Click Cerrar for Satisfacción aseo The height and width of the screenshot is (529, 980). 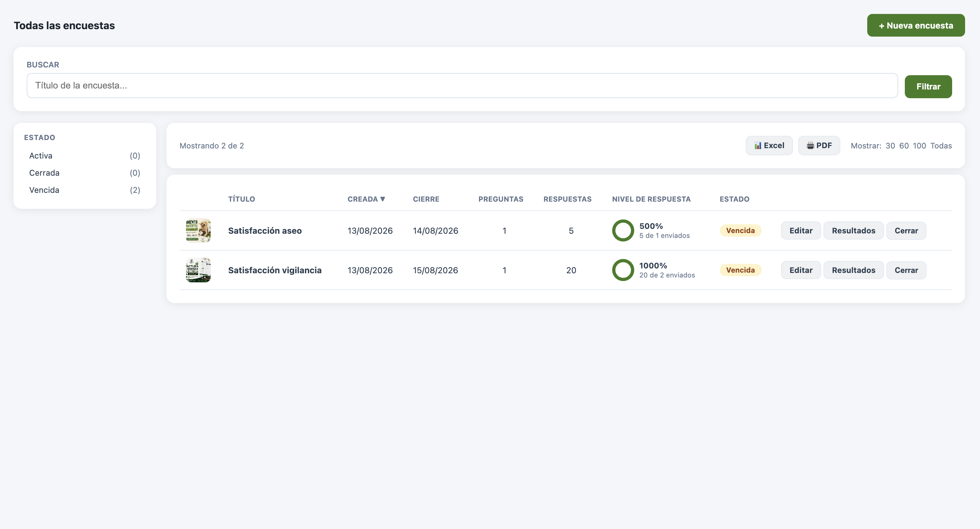(906, 231)
